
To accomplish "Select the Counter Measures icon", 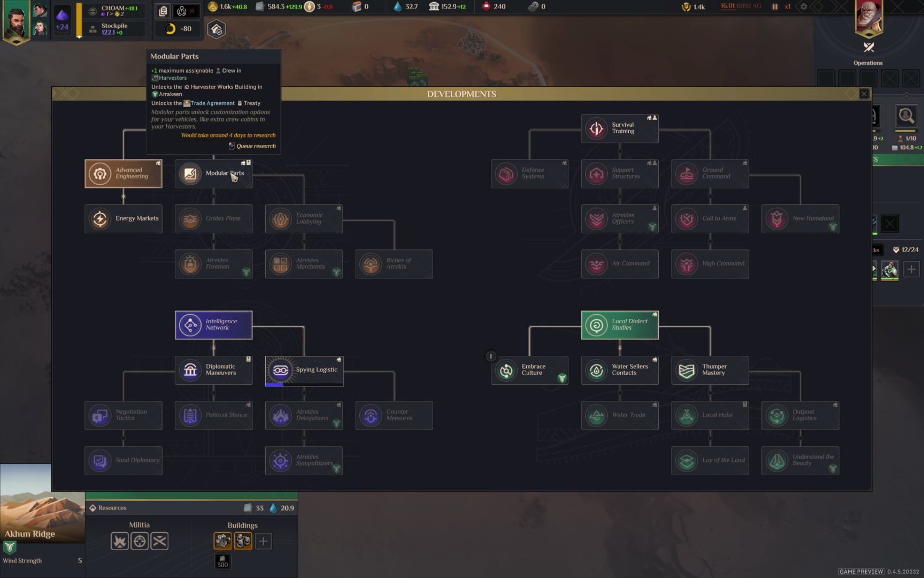I will tap(371, 415).
